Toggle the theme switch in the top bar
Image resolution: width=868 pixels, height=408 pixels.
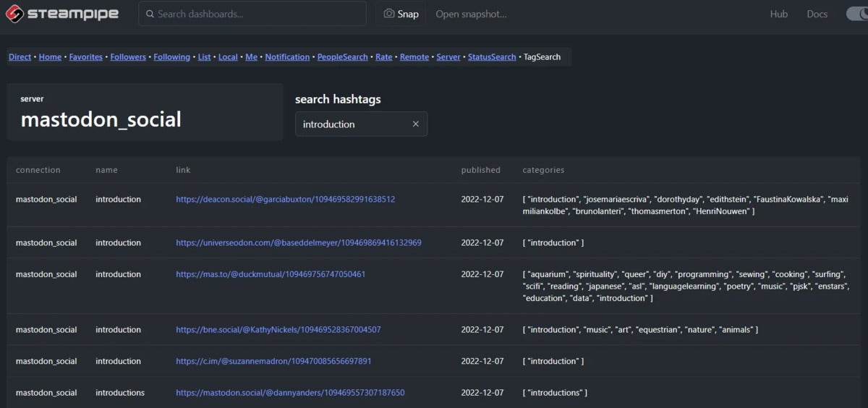[857, 14]
